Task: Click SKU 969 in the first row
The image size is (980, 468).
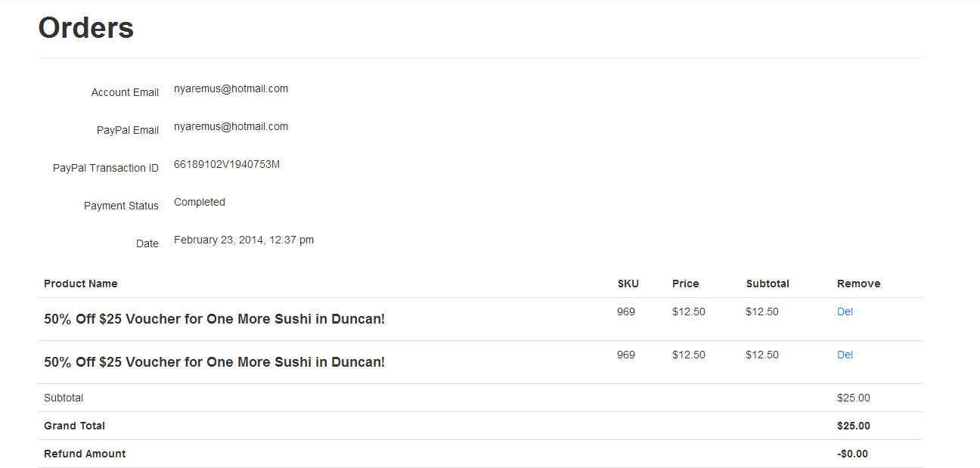Action: 626,311
